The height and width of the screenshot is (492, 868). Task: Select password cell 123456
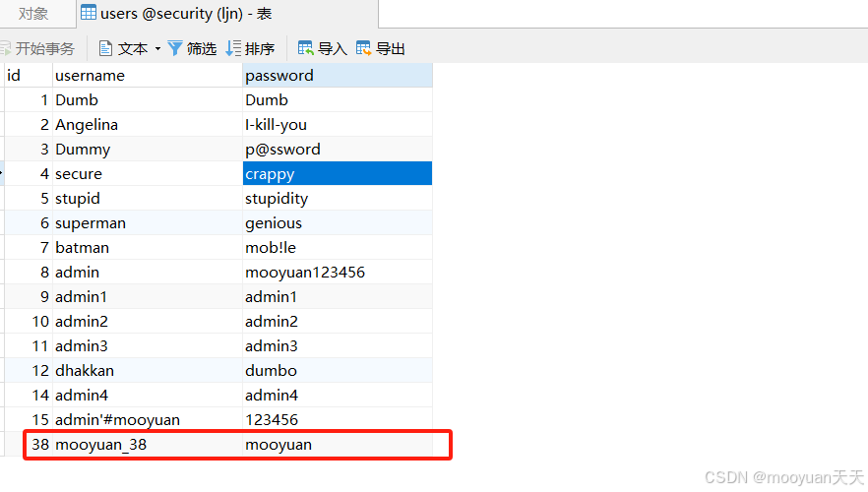tap(338, 420)
